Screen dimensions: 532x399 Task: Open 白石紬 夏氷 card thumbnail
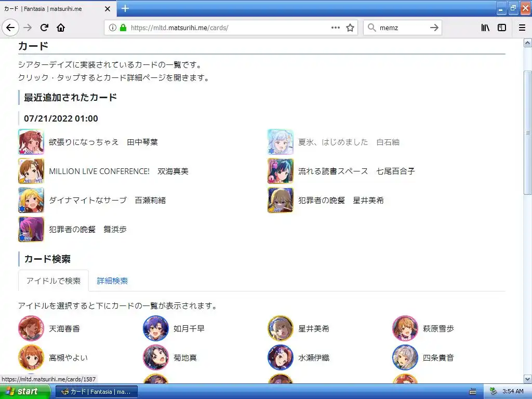[280, 142]
